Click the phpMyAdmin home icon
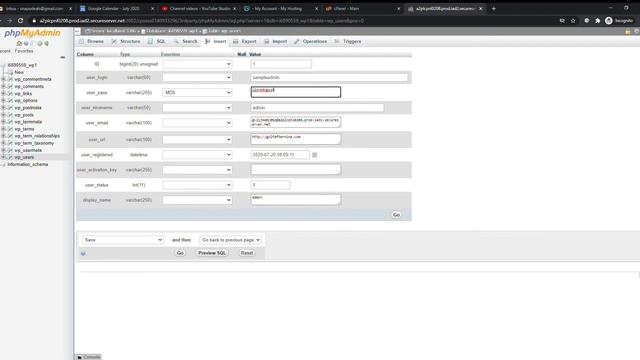The height and width of the screenshot is (360, 640). point(19,43)
